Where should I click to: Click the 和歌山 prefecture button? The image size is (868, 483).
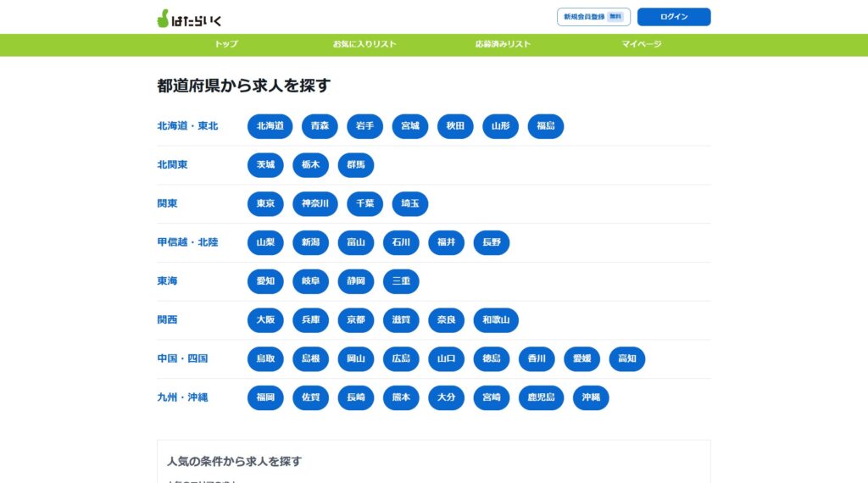point(496,320)
